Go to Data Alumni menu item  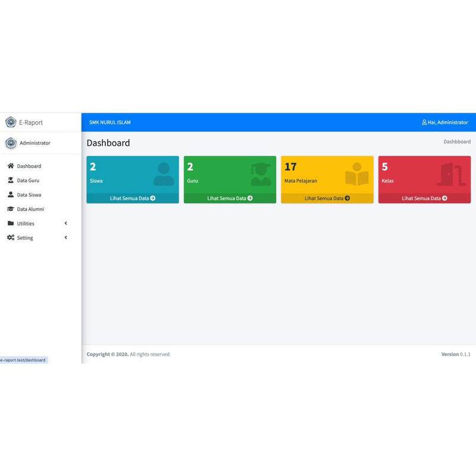click(30, 209)
